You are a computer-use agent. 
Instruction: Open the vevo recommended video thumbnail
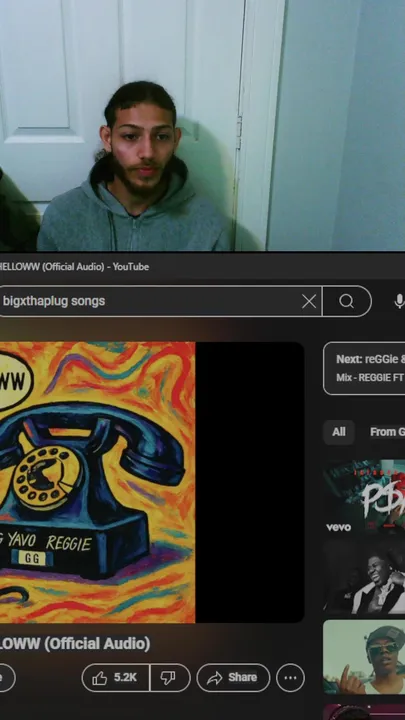364,497
